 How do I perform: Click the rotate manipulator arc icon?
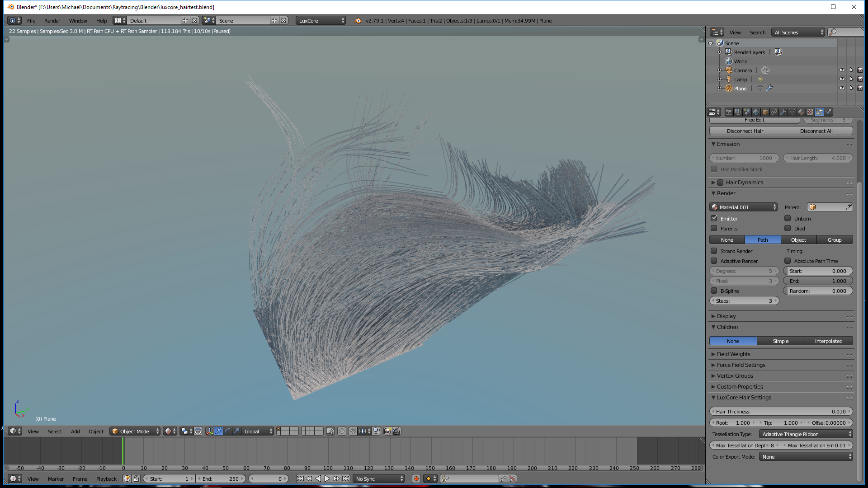pos(228,431)
